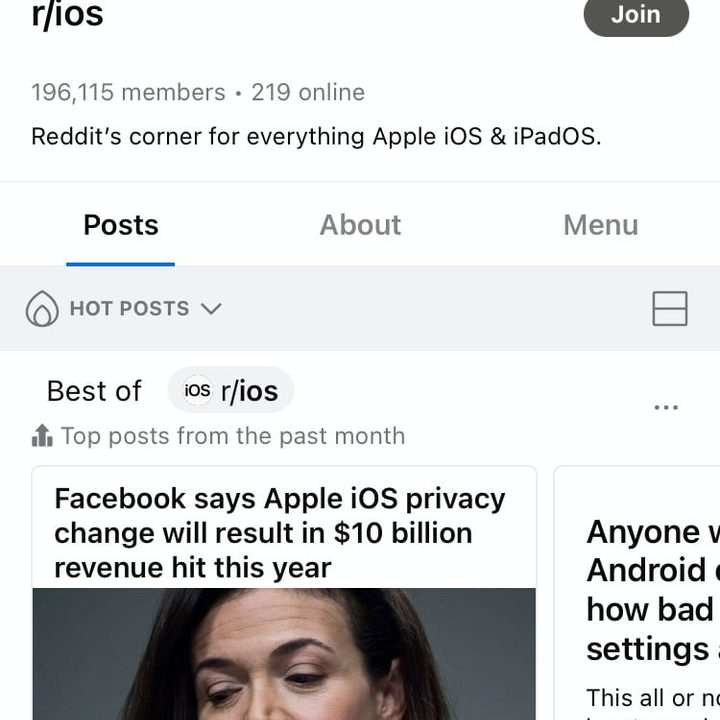720x720 pixels.
Task: Switch to the Posts tab
Action: click(x=121, y=225)
